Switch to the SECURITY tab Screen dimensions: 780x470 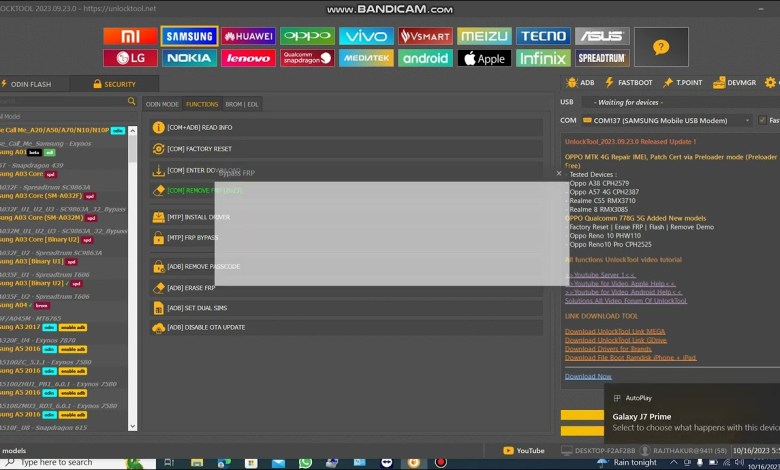click(114, 84)
